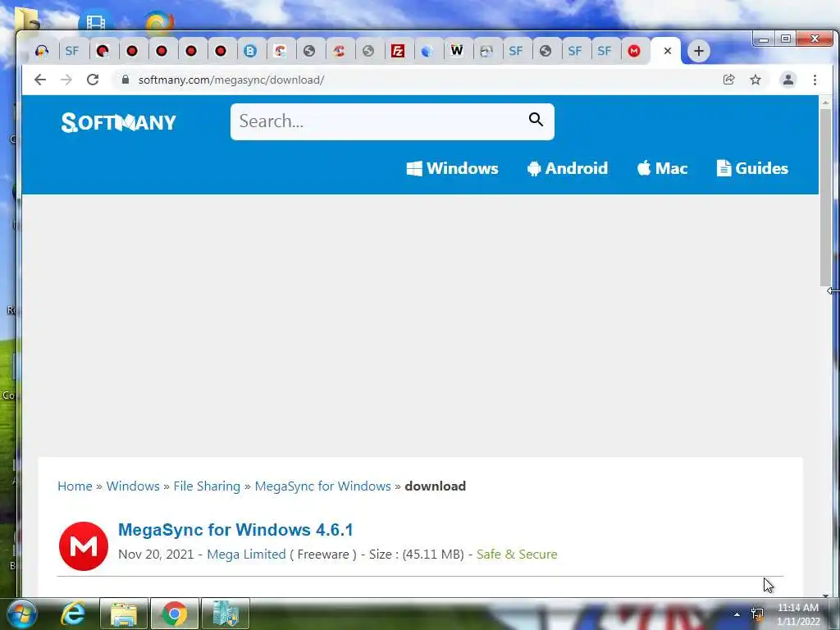Reload the current page
840x630 pixels.
coord(93,80)
